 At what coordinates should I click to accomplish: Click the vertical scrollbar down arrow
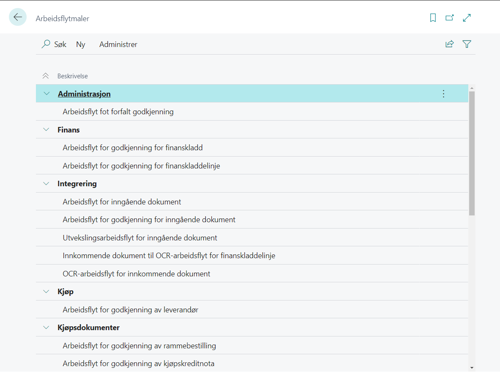point(472,367)
